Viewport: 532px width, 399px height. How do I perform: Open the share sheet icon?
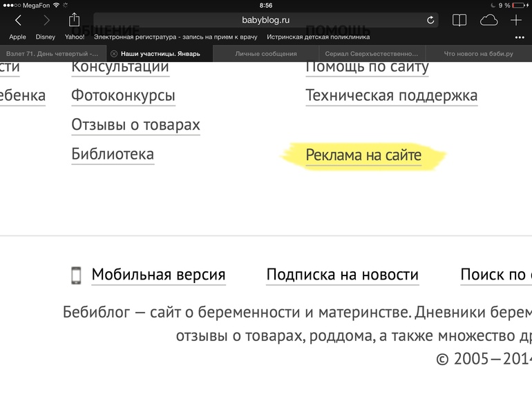click(74, 19)
